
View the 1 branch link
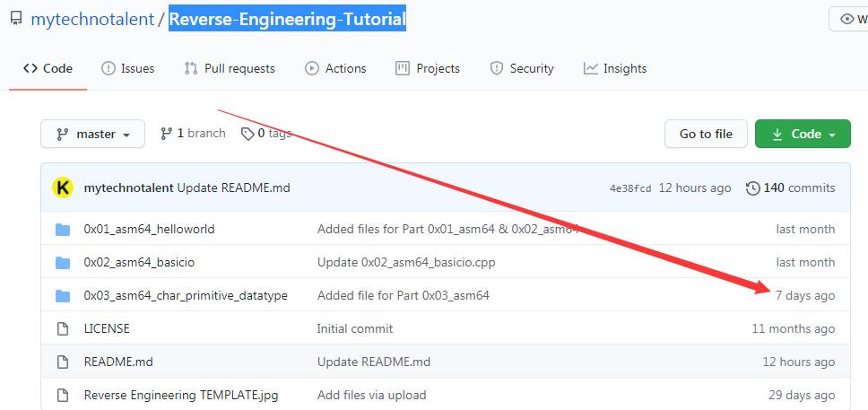point(193,133)
